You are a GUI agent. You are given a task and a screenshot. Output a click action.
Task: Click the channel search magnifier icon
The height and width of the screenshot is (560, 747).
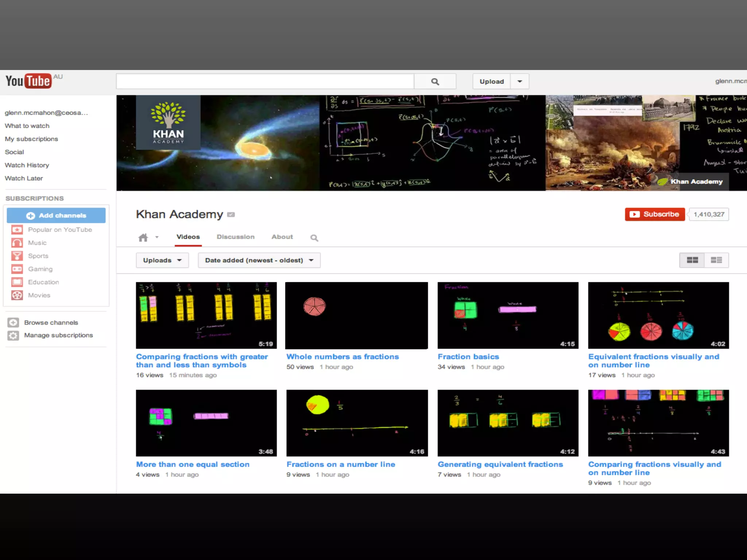point(314,238)
